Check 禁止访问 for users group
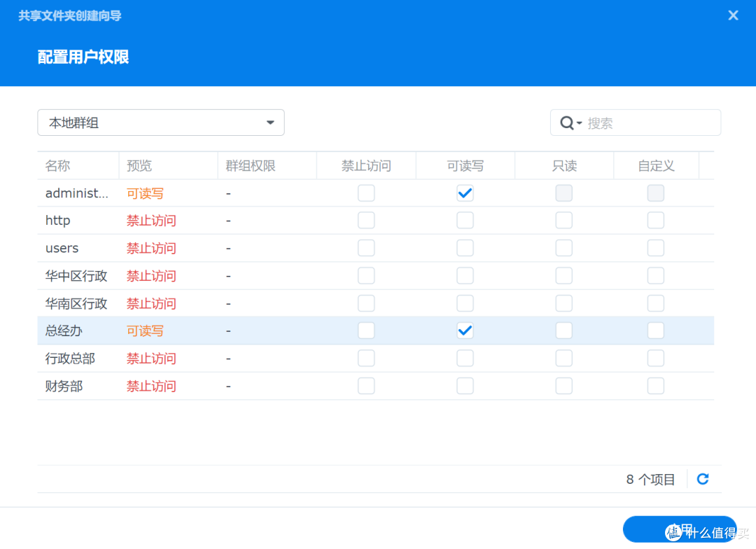Screen dimensions: 756x549 point(366,247)
